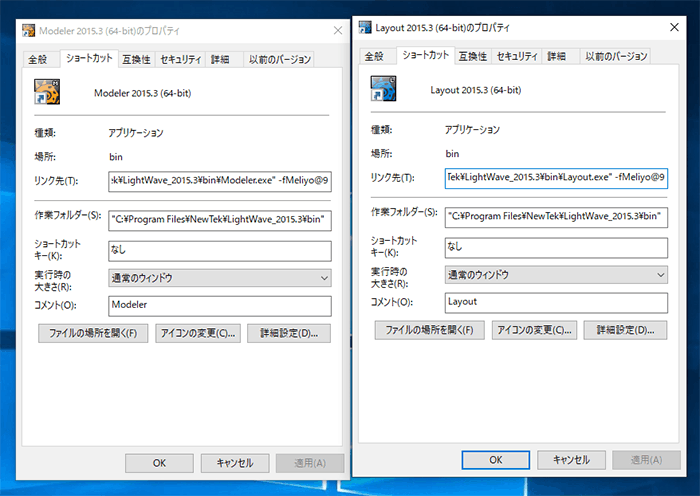Confirm with OK in Modeler properties

coord(159,463)
